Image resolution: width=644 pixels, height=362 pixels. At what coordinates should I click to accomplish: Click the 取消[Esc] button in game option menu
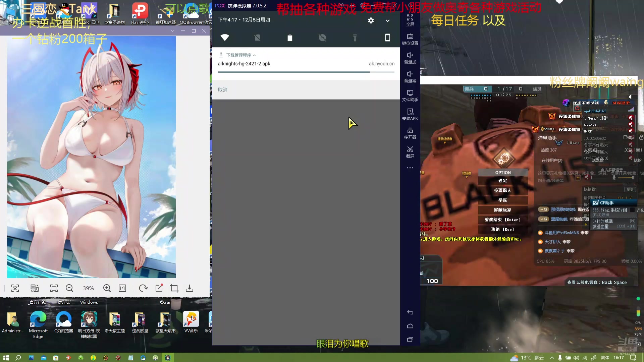[x=503, y=229]
